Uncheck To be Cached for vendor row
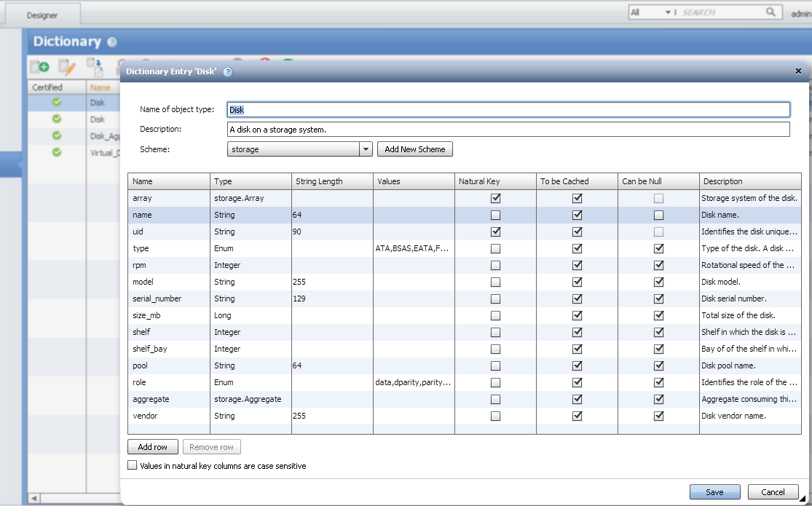 (x=577, y=416)
